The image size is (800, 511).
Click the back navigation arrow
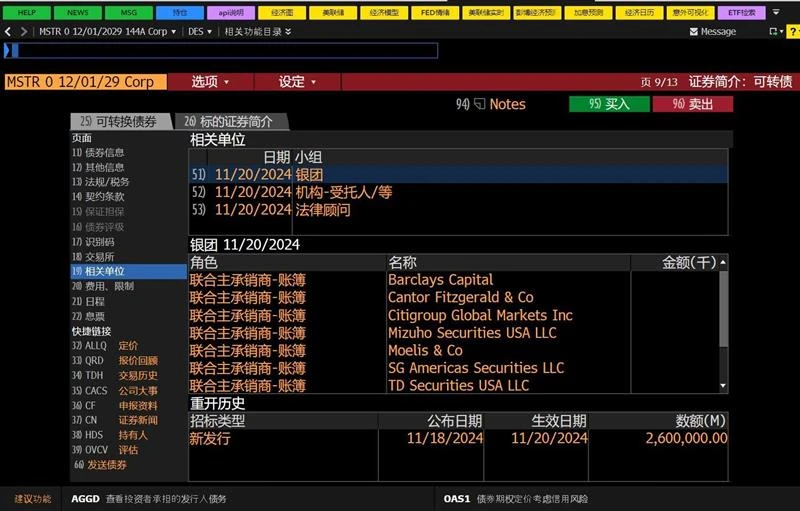point(8,31)
